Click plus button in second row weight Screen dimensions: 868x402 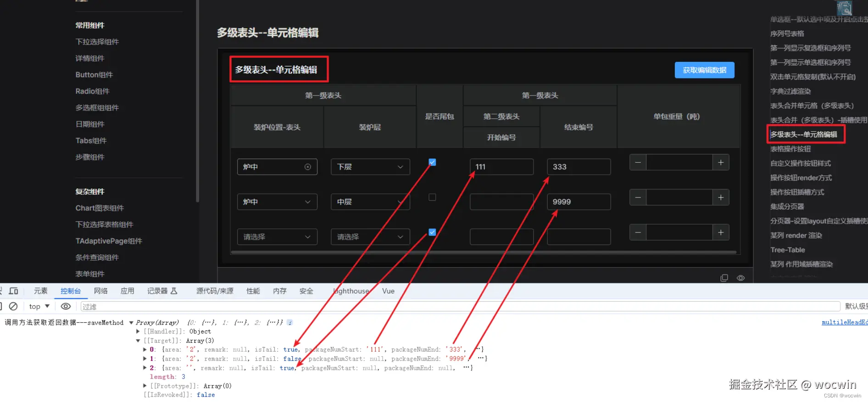(721, 197)
